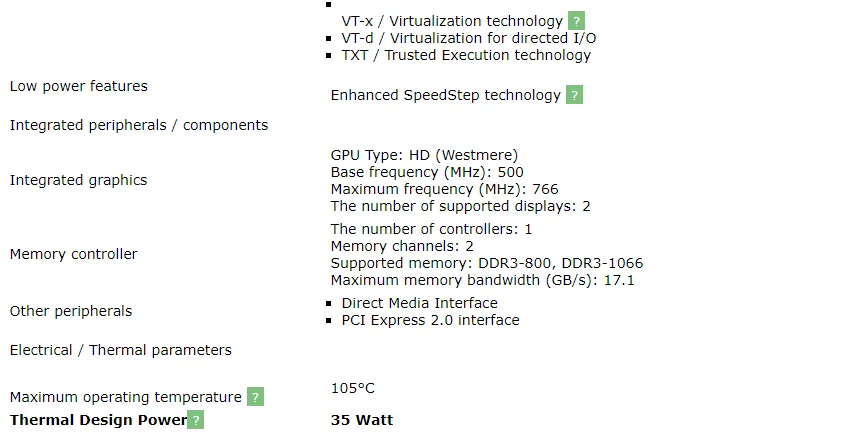847x442 pixels.
Task: Click the Maximum memory bandwidth line
Action: coord(482,280)
